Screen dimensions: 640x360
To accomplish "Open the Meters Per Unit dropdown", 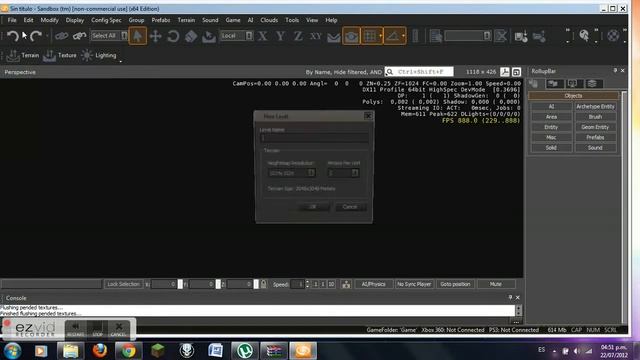I will 344,173.
